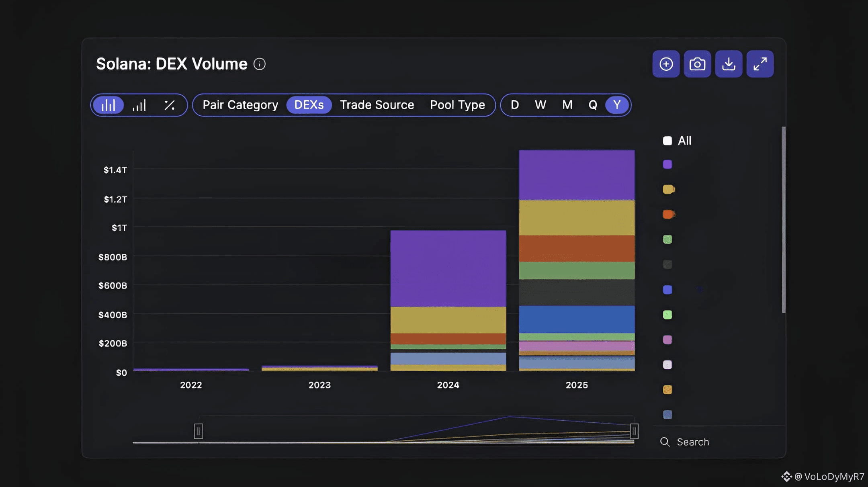This screenshot has width=868, height=487.
Task: Toggle the purple legend series checkbox
Action: pos(667,164)
